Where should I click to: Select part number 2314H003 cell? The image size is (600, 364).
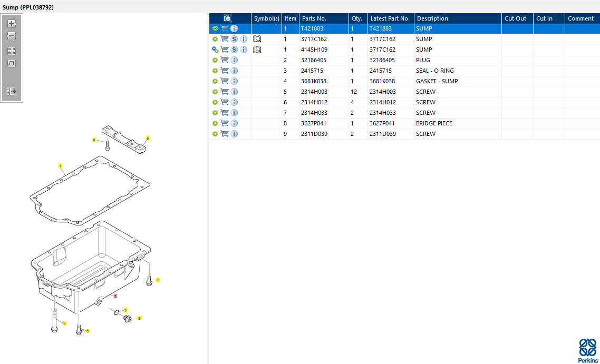coord(314,92)
